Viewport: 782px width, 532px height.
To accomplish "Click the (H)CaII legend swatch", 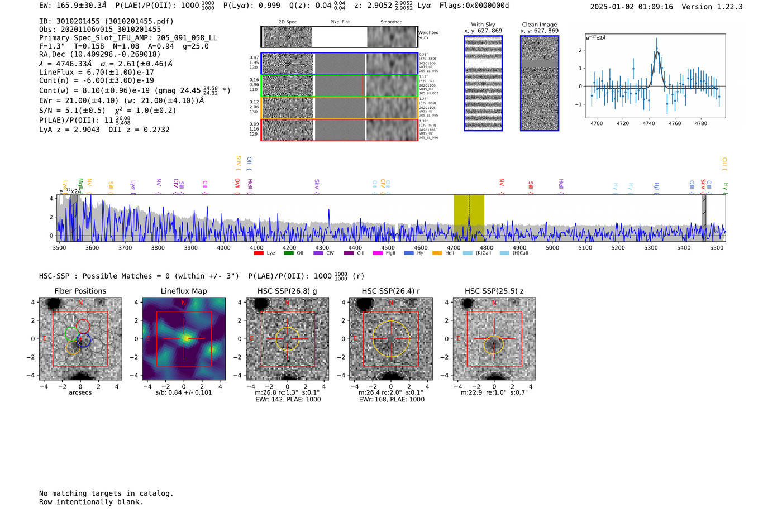I will click(504, 253).
